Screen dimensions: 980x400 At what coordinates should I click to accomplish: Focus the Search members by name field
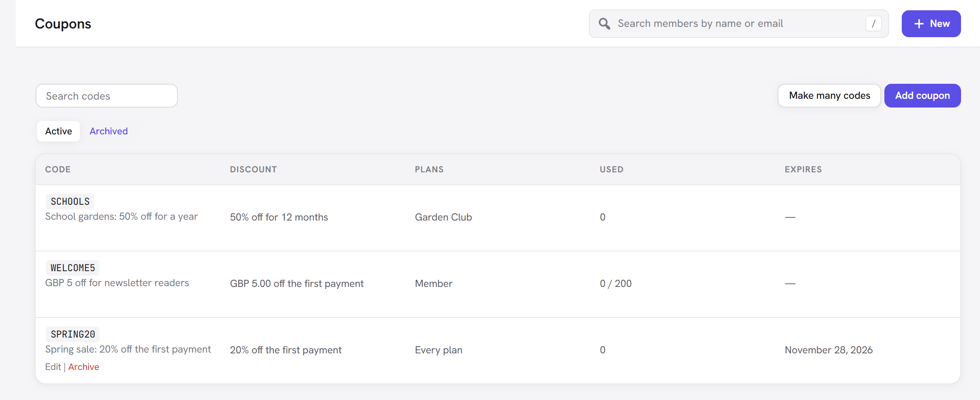[739, 24]
